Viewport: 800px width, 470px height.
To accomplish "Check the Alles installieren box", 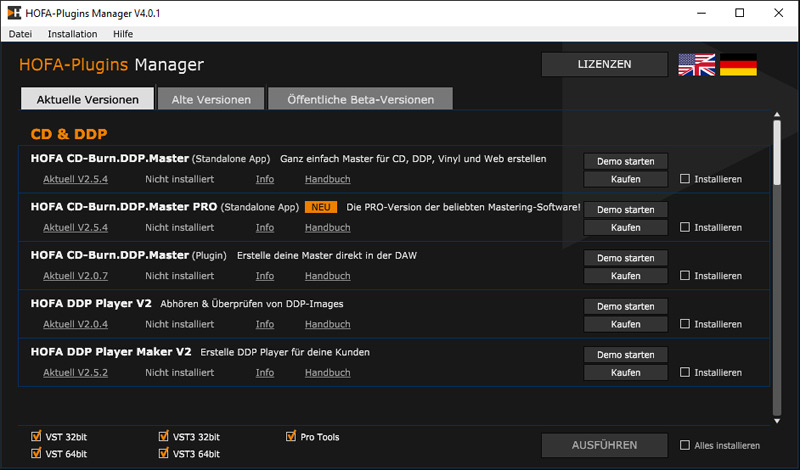I will (685, 445).
